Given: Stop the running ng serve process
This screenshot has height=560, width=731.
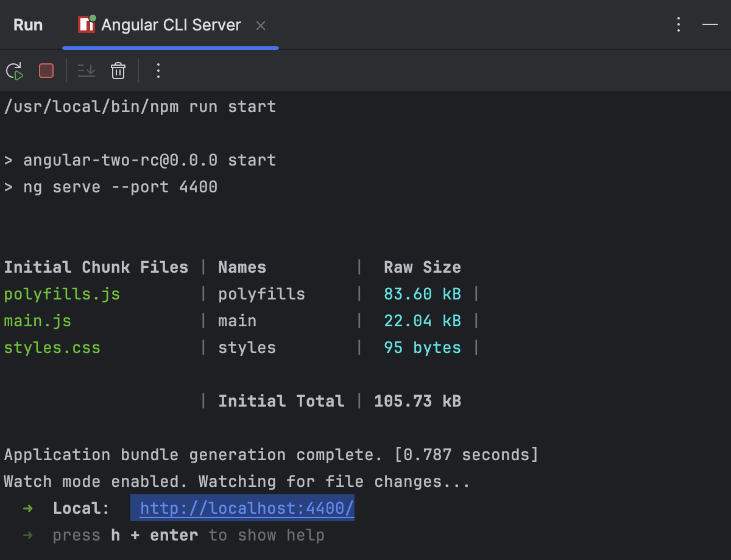Looking at the screenshot, I should tap(46, 71).
